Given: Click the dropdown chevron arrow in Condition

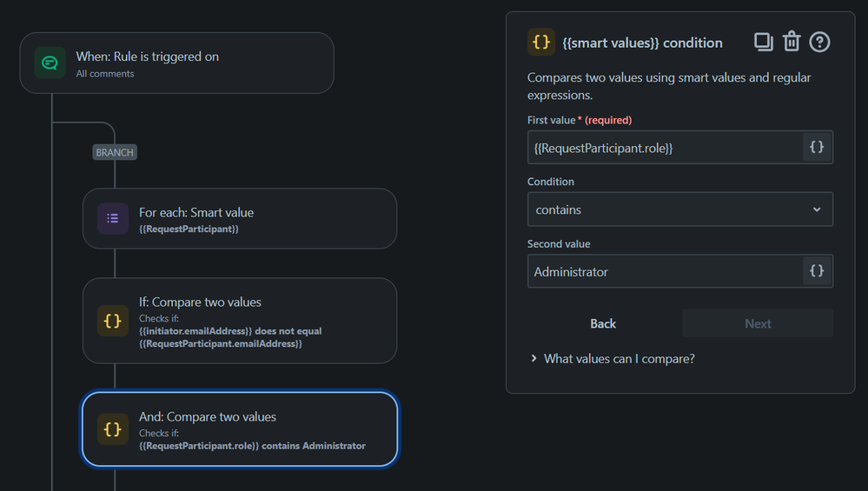Looking at the screenshot, I should pos(817,209).
